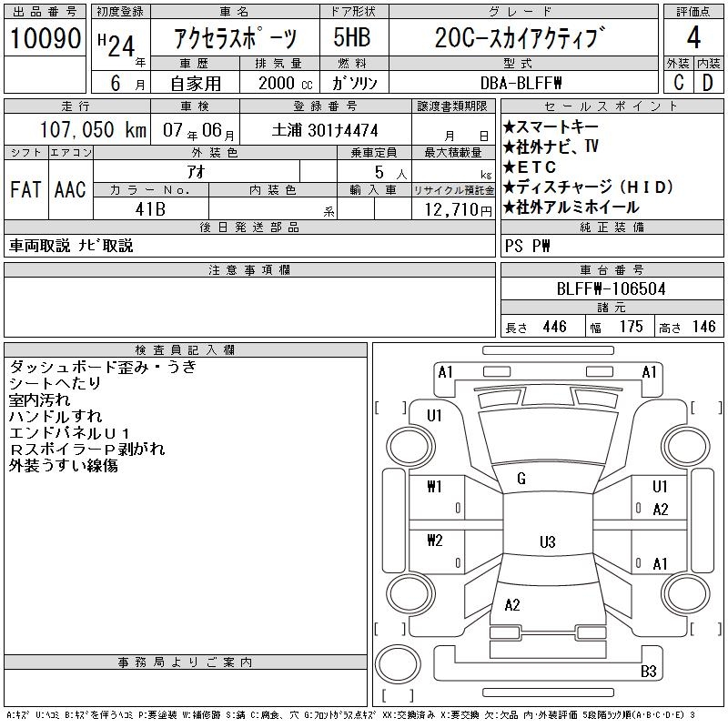Click the overall evaluation score 4

point(693,37)
